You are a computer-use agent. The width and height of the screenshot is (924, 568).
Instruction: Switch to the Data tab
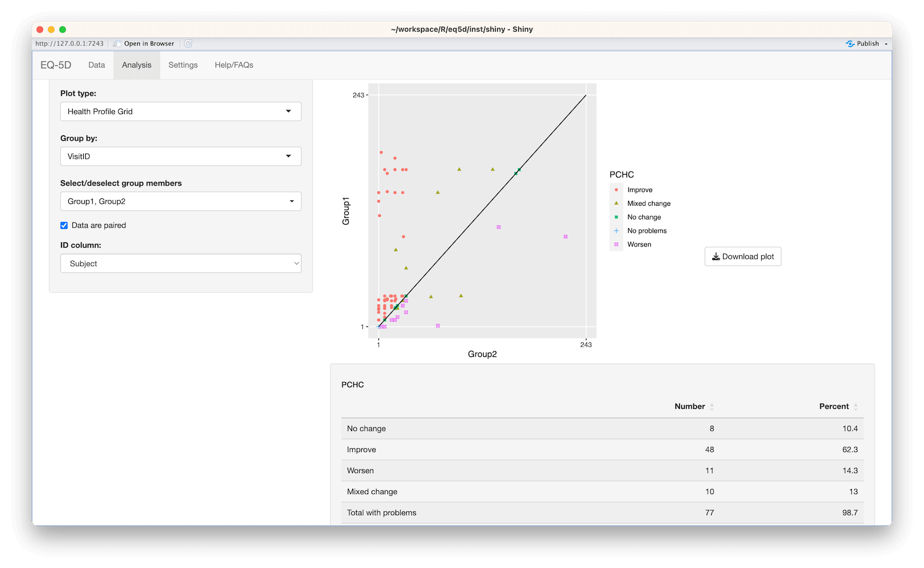(x=96, y=65)
